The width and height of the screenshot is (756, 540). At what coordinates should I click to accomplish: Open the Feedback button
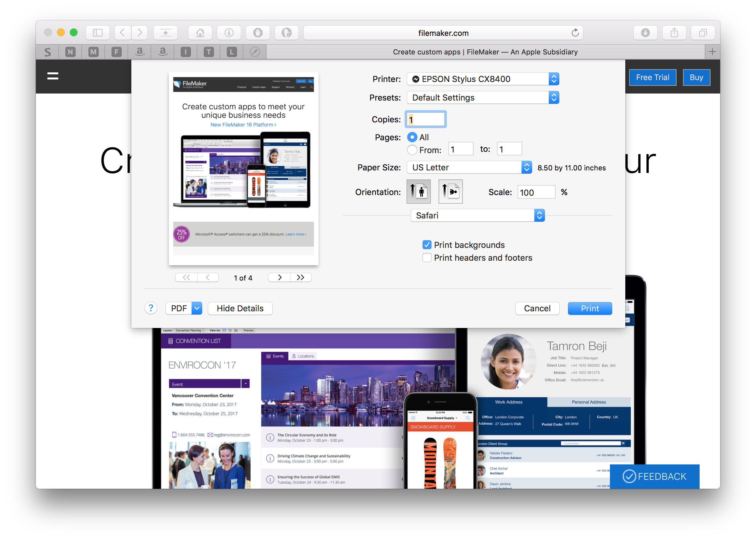(654, 477)
